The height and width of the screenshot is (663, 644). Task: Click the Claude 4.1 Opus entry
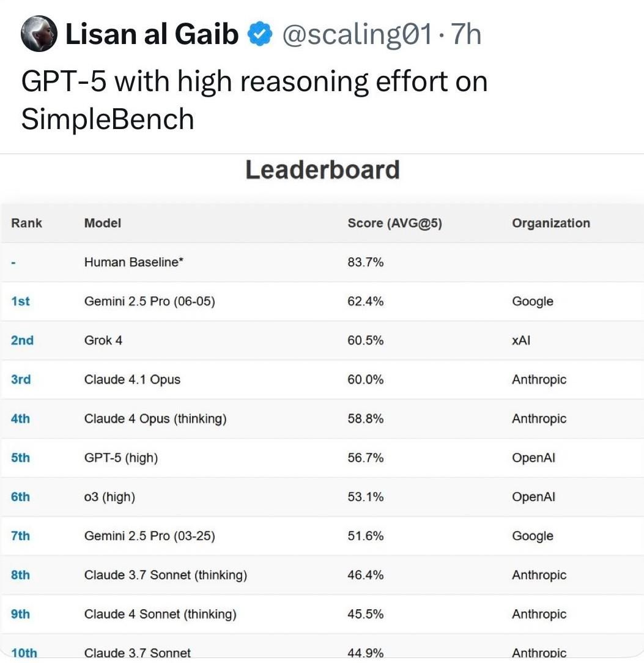[x=132, y=380]
